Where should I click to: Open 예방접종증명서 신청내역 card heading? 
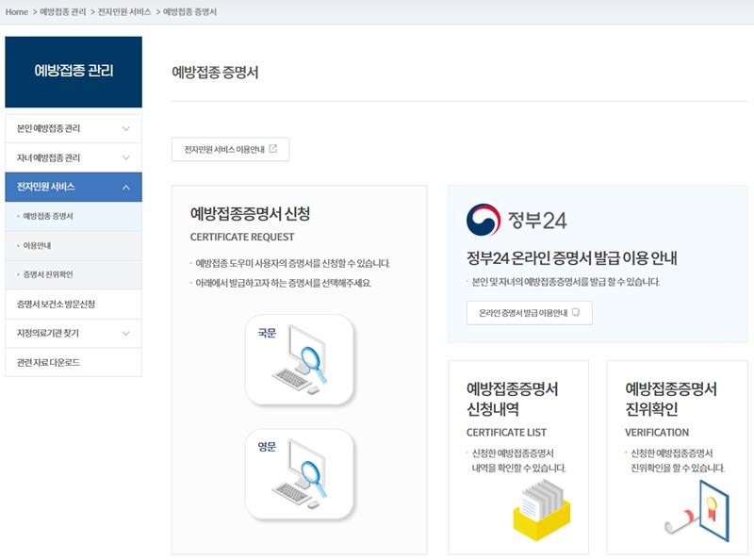[512, 399]
